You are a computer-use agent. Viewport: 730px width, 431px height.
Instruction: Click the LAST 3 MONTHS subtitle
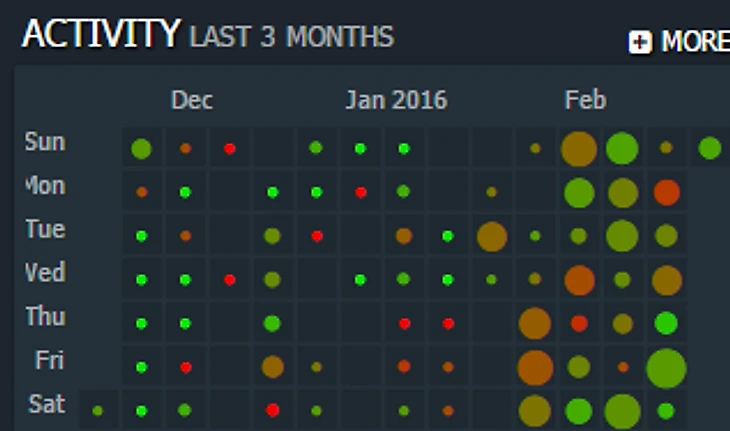click(292, 37)
